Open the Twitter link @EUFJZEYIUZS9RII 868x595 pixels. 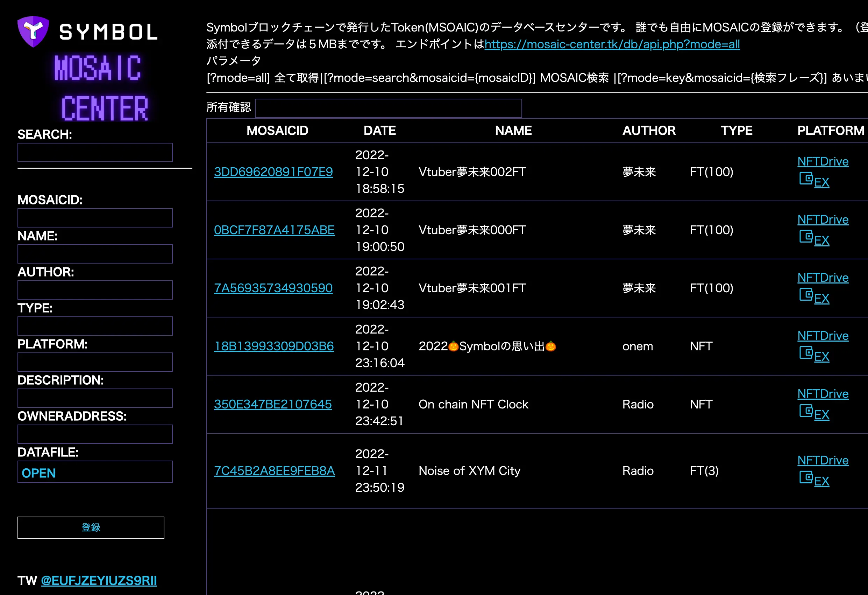coord(99,580)
